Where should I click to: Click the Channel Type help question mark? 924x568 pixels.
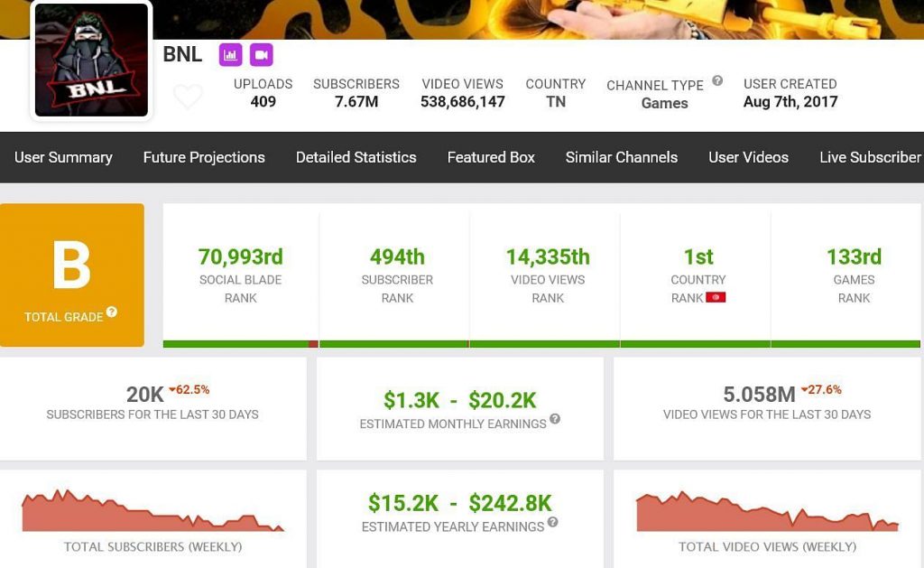click(x=717, y=80)
